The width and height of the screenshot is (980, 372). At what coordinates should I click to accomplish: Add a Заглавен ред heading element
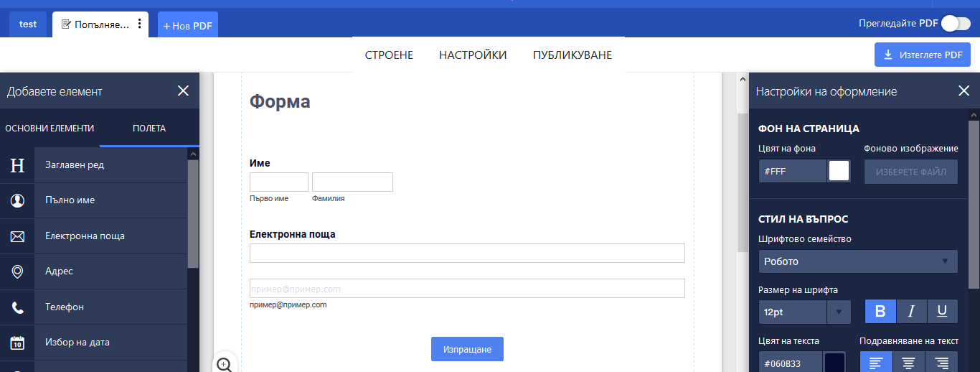point(93,165)
